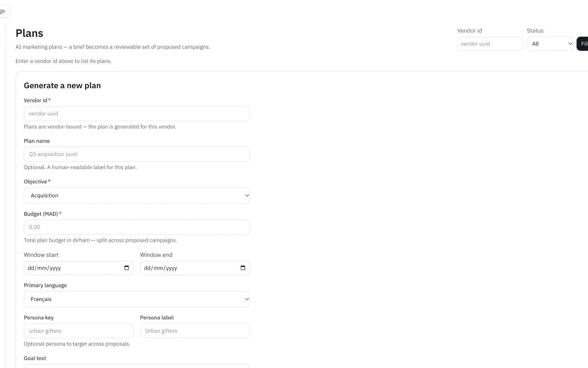Click the Status label above the filter dropdown
Viewport: 588px width, 368px height.
coord(535,31)
